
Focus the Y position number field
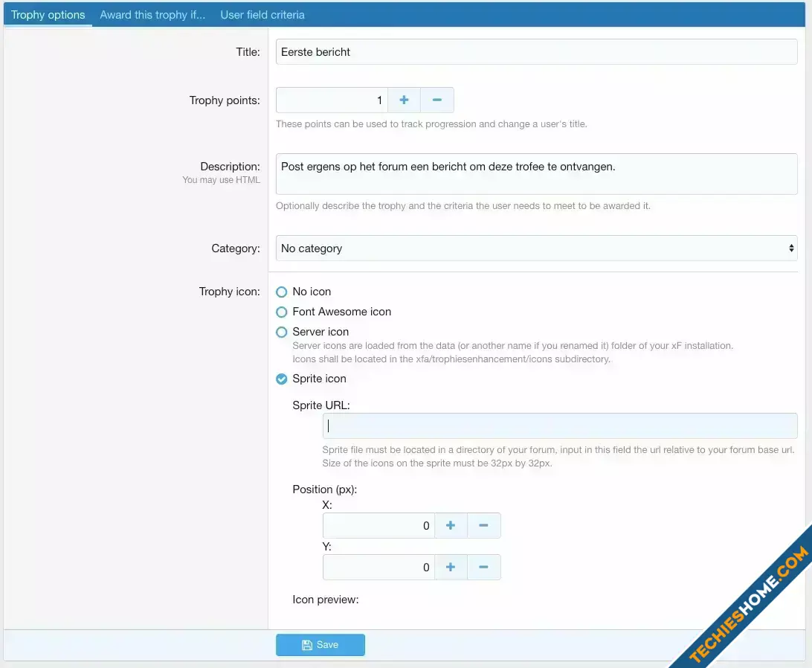point(378,567)
